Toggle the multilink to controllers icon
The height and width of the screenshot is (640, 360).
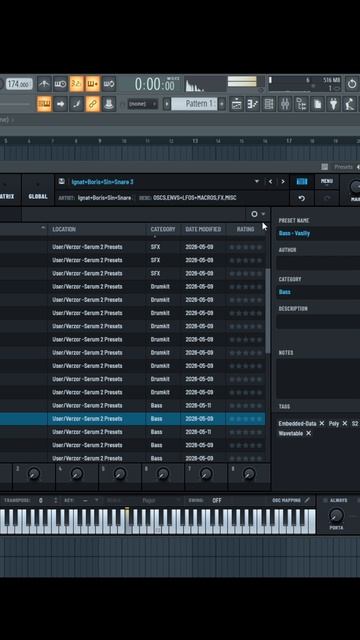click(x=93, y=104)
